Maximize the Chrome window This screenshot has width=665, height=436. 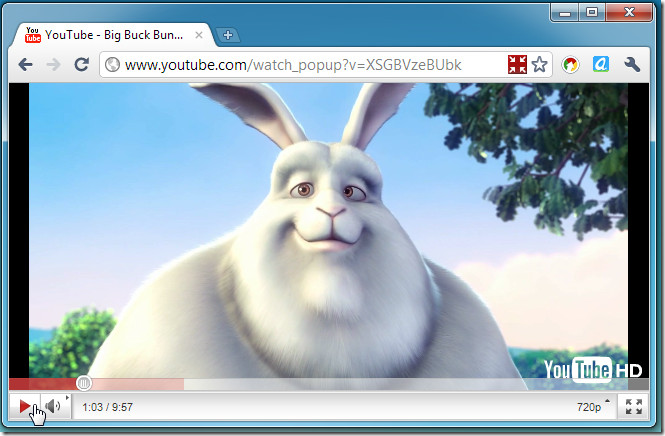[592, 12]
